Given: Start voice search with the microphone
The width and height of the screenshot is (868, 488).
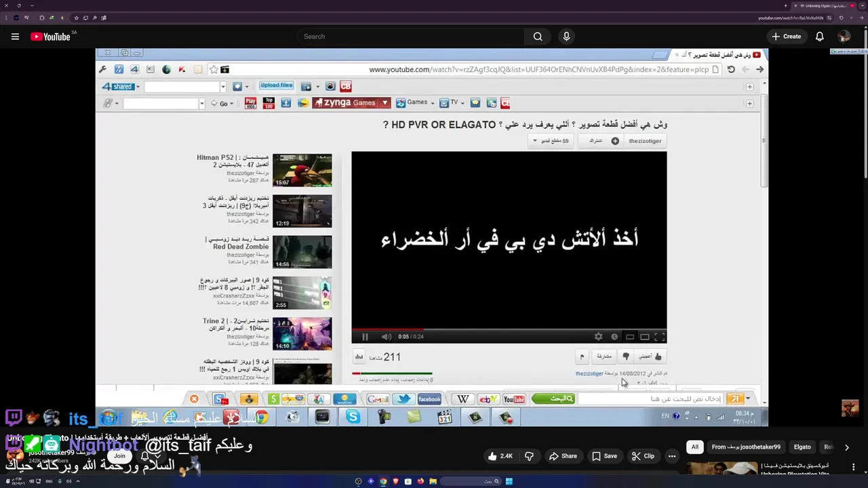Looking at the screenshot, I should click(x=566, y=37).
